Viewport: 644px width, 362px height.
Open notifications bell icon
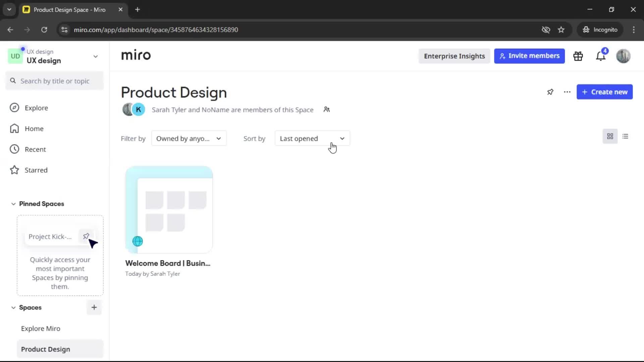601,56
